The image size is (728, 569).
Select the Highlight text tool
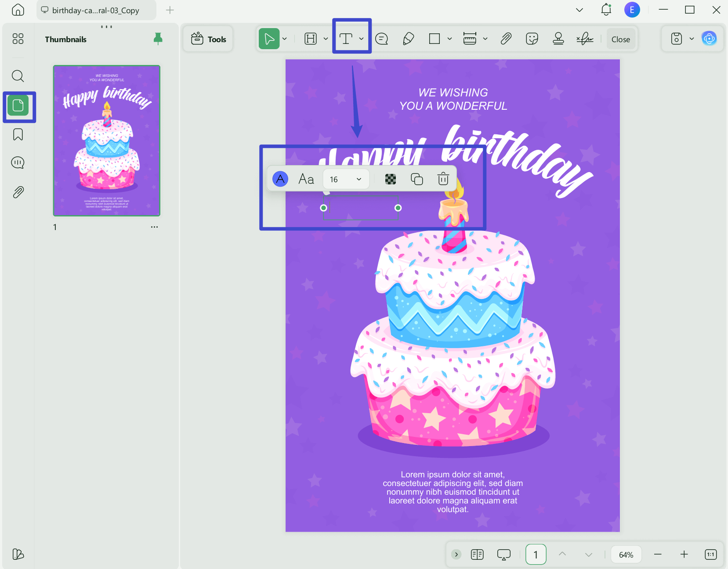[x=311, y=39]
